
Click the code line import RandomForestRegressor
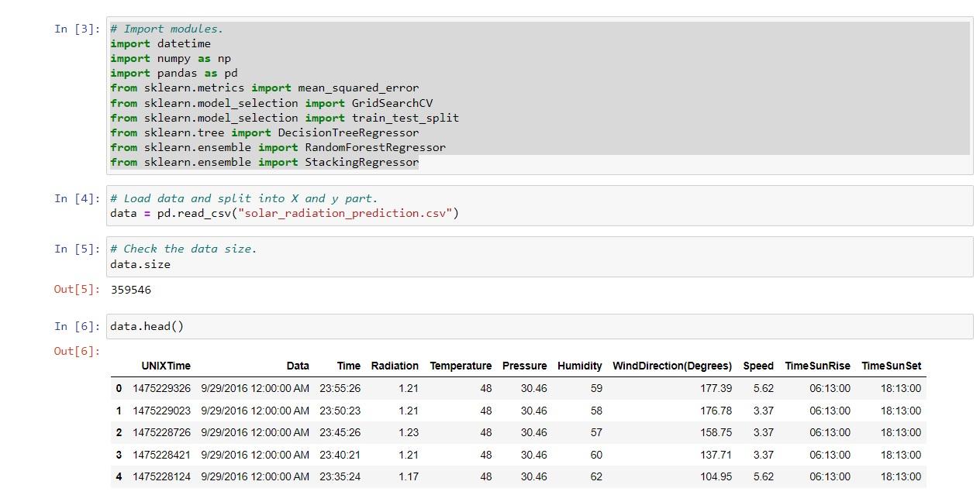pyautogui.click(x=278, y=147)
